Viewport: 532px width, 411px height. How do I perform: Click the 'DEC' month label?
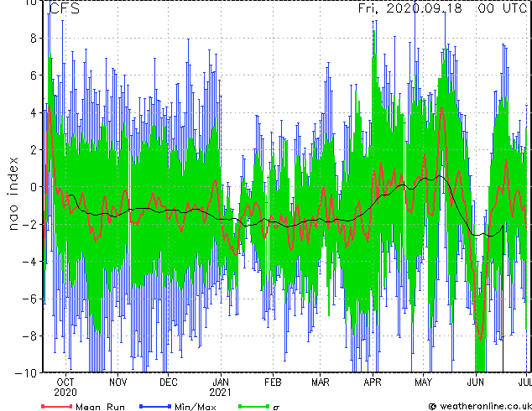coord(169,382)
